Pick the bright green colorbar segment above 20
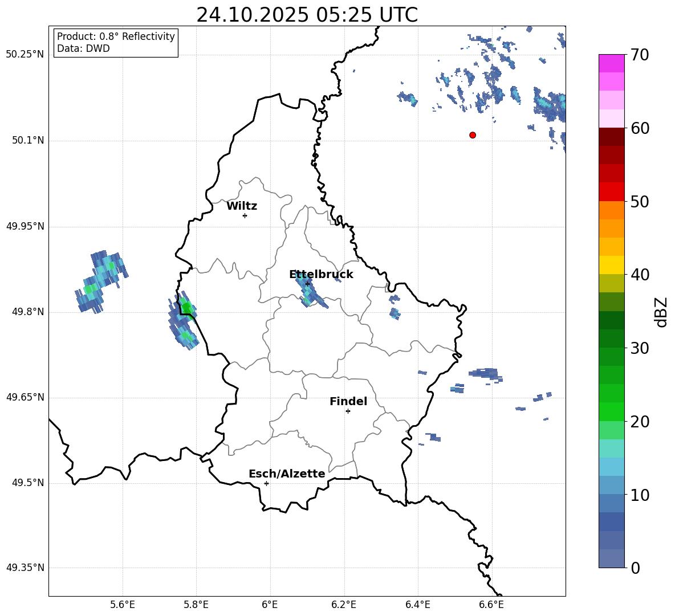 point(611,411)
